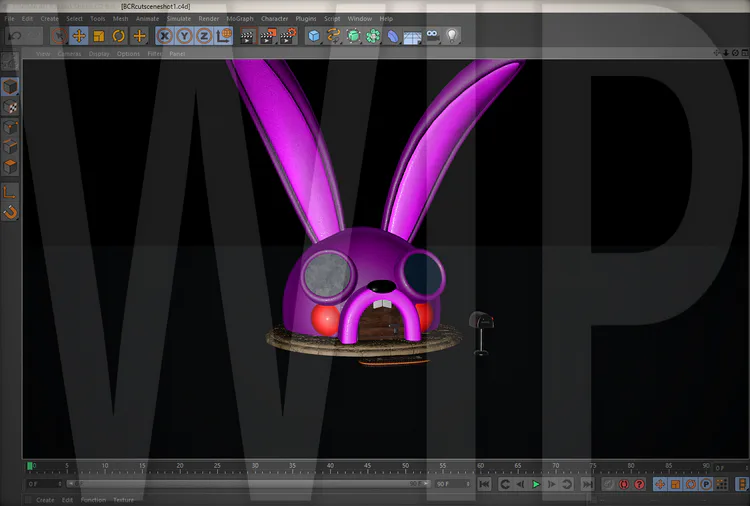750x506 pixels.
Task: Toggle the Y axis lock
Action: click(185, 36)
